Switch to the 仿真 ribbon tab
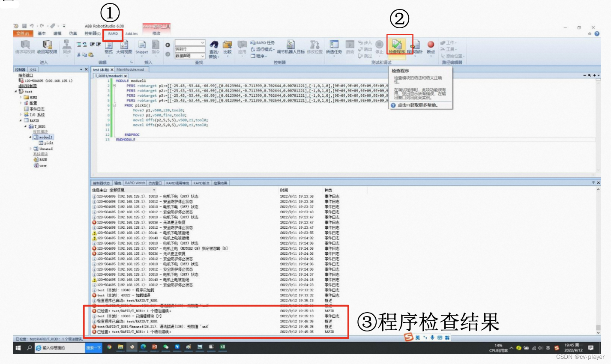The height and width of the screenshot is (364, 611). 73,33
